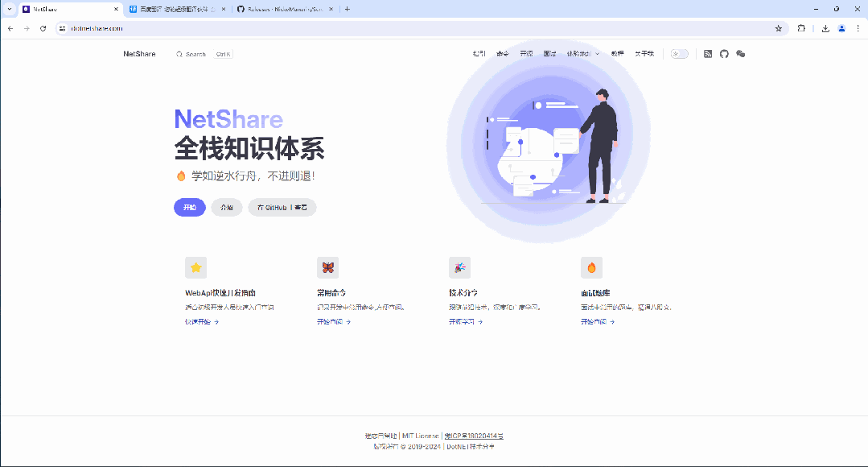Open the Chrome three-dot menu
This screenshot has width=868, height=467.
[858, 28]
